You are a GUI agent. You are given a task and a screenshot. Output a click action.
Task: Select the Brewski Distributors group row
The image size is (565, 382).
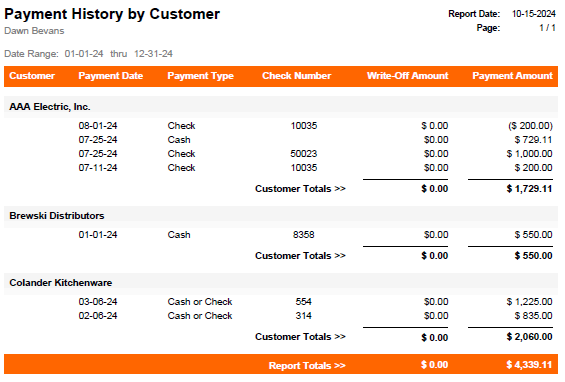pyautogui.click(x=281, y=216)
